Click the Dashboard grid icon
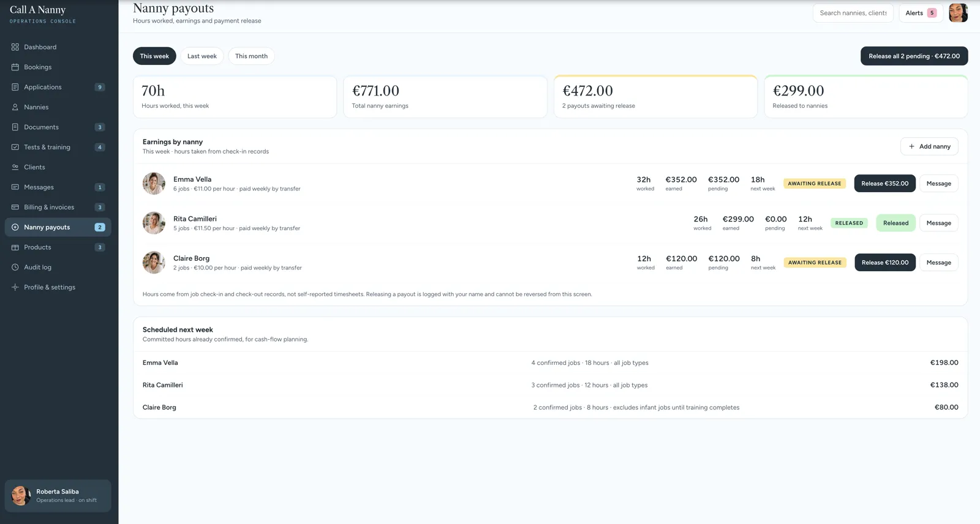Screen dimensions: 980x524 [x=15, y=47]
